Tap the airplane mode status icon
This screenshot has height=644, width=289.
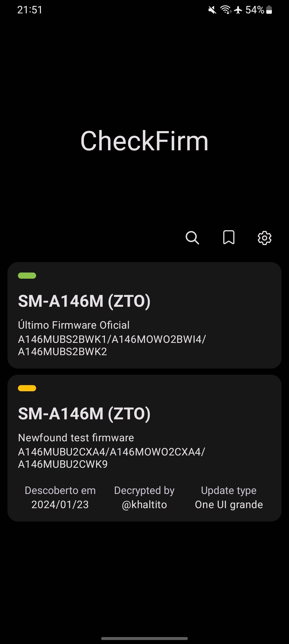(238, 10)
